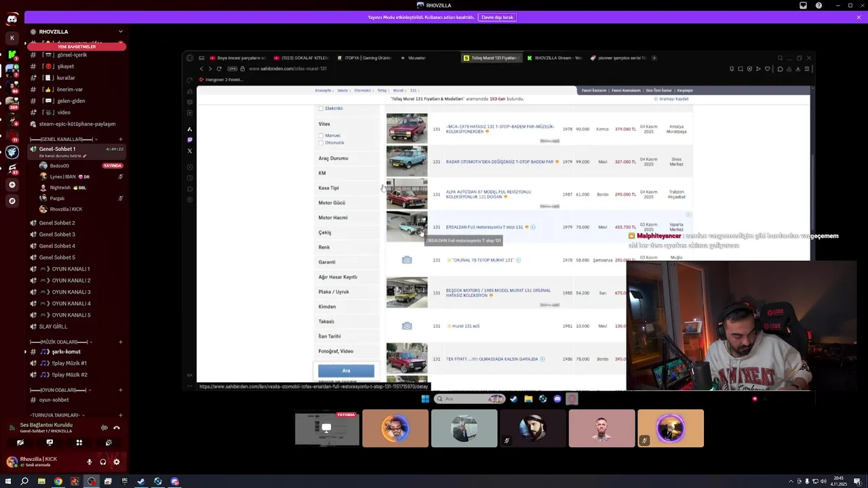Go back in the streamed browser
The height and width of the screenshot is (488, 868).
(201, 68)
